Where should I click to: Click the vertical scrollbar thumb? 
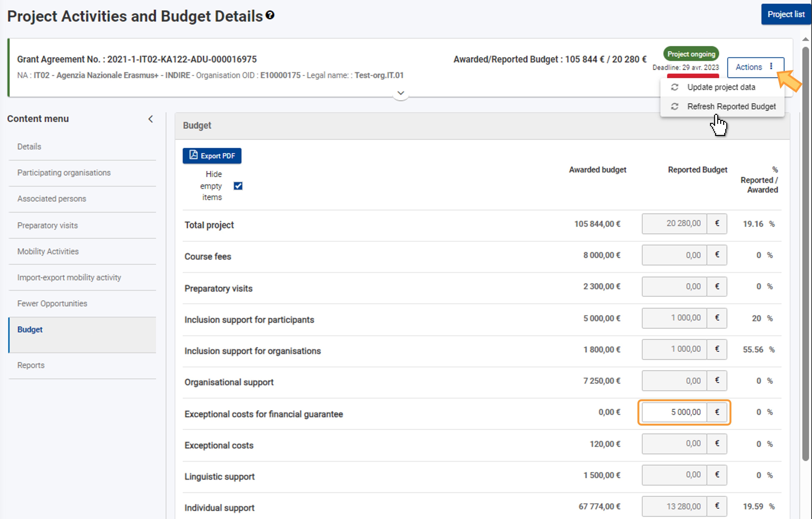806,253
